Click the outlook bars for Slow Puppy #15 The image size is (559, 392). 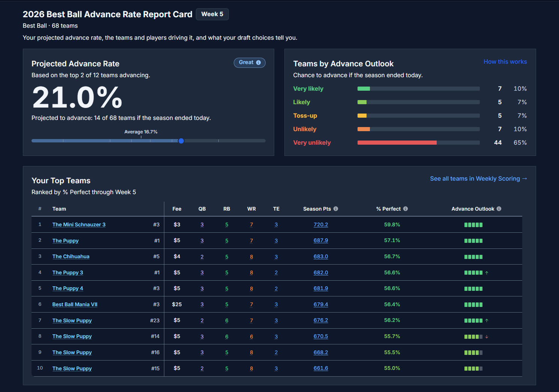click(473, 369)
